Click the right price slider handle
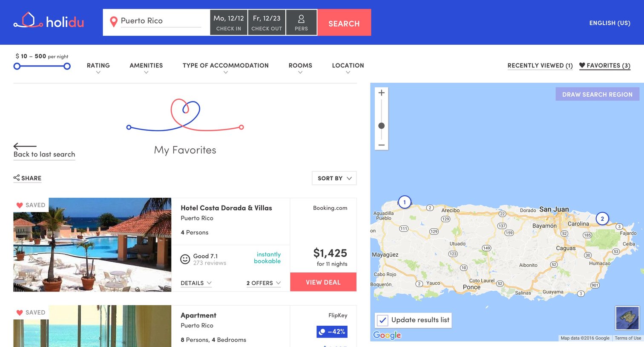Image resolution: width=644 pixels, height=347 pixels. tap(67, 66)
